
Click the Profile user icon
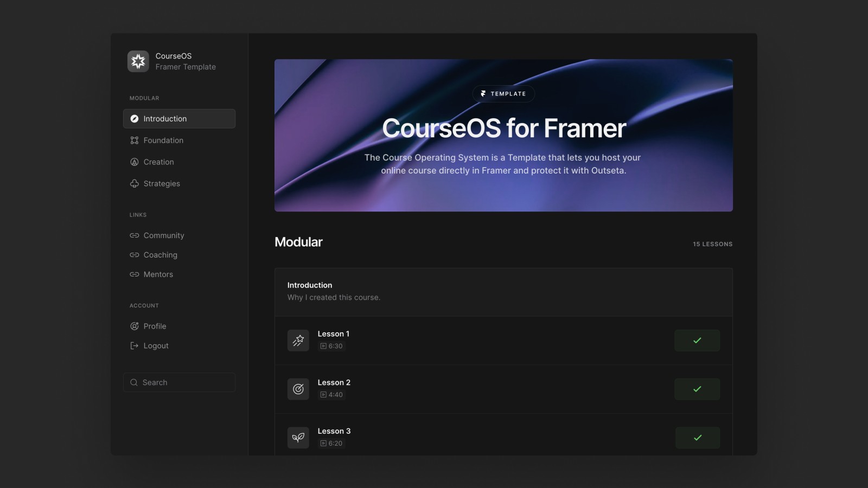(x=135, y=326)
